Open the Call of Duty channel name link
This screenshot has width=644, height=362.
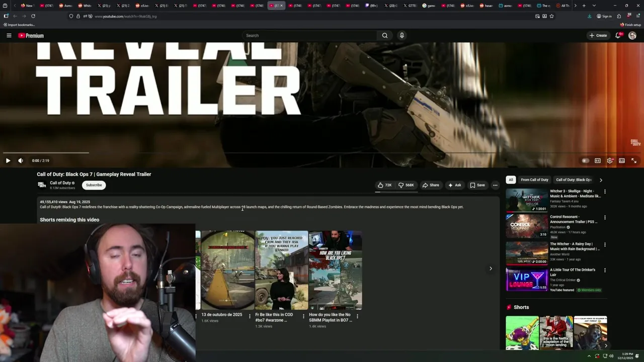[60, 183]
